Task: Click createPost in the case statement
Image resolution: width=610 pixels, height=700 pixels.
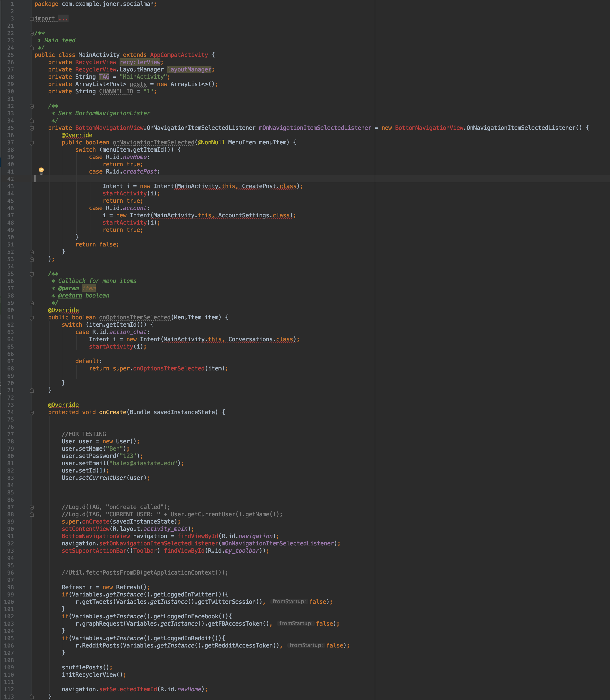Action: tap(140, 172)
